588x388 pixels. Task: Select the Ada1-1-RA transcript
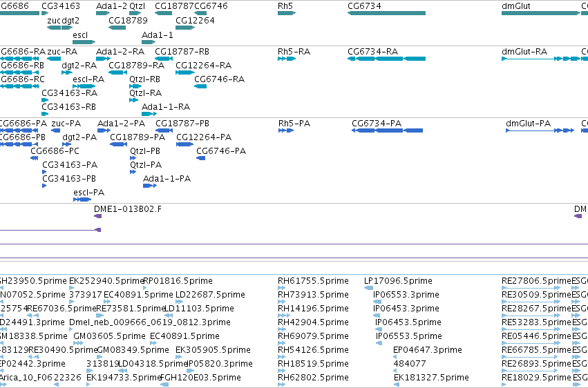coord(149,114)
